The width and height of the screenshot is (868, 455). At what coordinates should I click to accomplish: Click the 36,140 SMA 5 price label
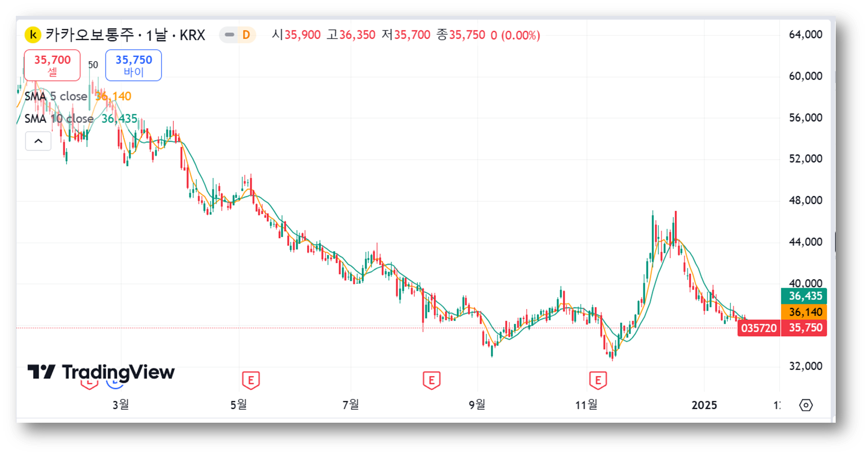804,312
